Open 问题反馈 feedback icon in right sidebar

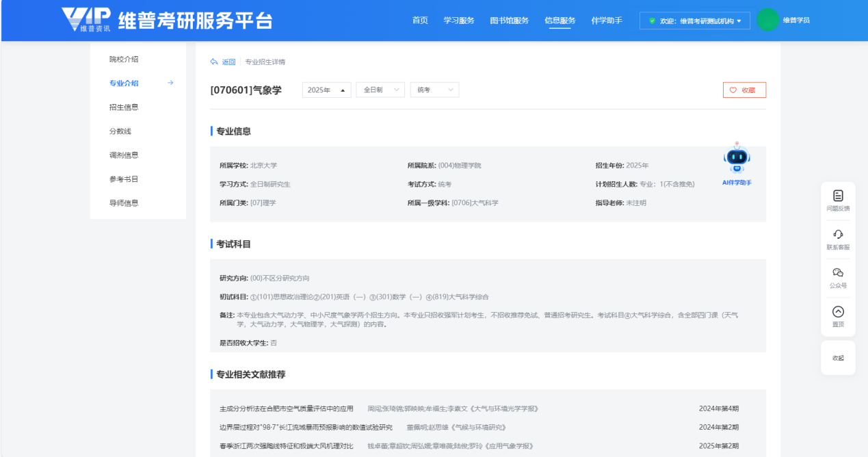point(838,196)
